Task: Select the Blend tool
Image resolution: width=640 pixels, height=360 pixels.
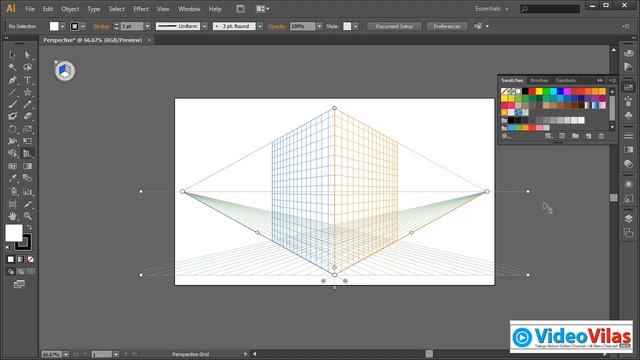Action: click(27, 178)
